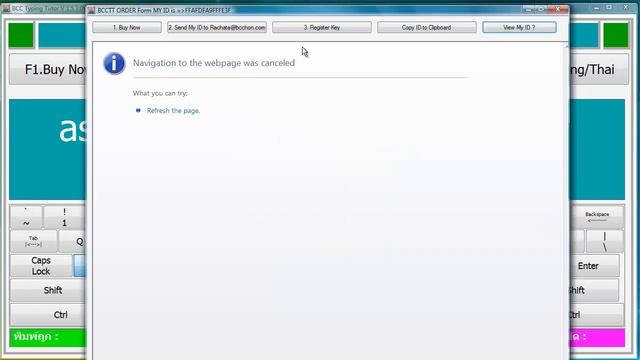Open the '3. Register Key' button
The width and height of the screenshot is (640, 360).
click(322, 27)
